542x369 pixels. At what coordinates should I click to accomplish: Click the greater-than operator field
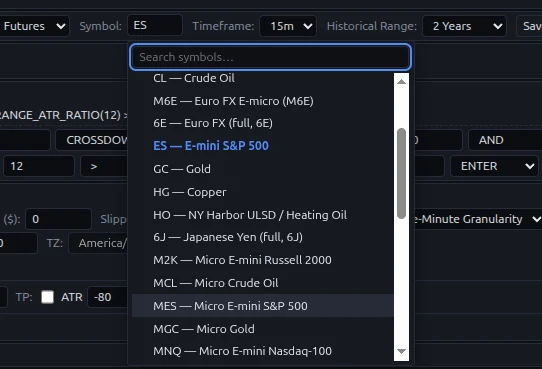coord(104,166)
